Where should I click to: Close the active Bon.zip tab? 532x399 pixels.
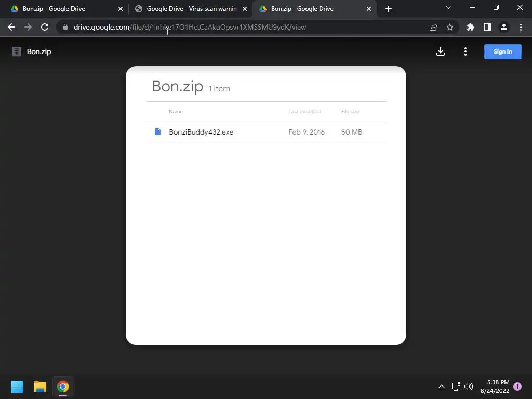[x=369, y=9]
